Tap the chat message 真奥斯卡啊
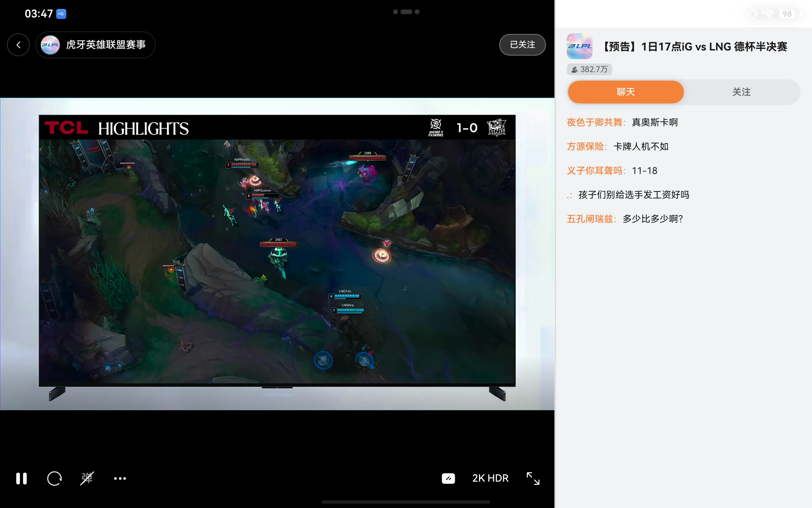812x508 pixels. [x=655, y=122]
